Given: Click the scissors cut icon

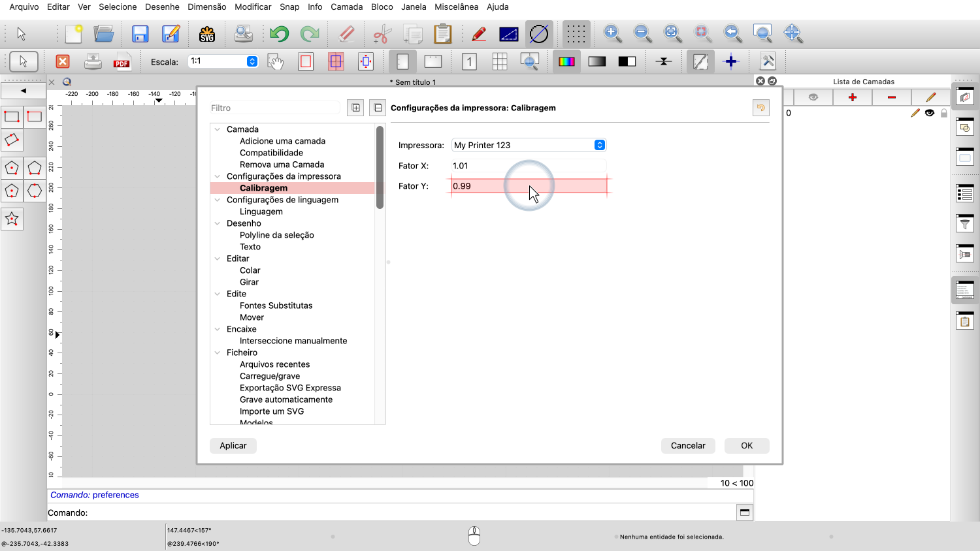Looking at the screenshot, I should pyautogui.click(x=383, y=33).
